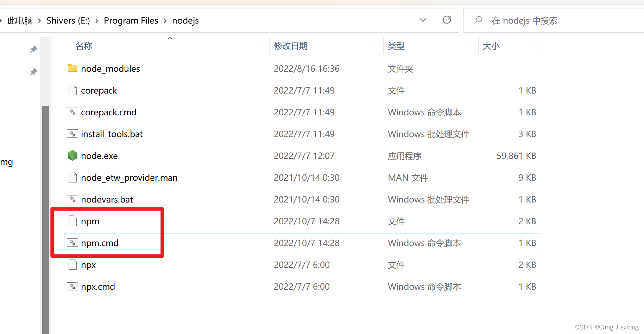Click the lower pin icon in sidebar
Viewport: 644px width, 334px height.
pyautogui.click(x=33, y=72)
